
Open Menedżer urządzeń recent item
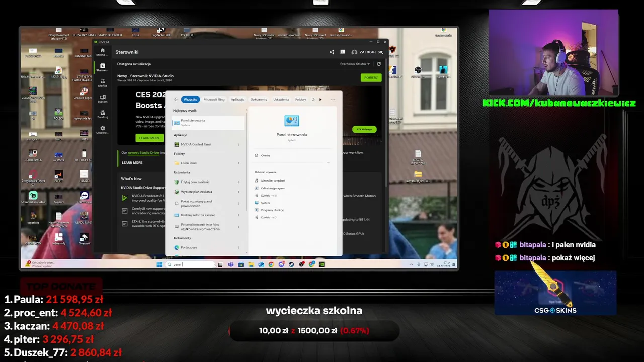pos(270,180)
